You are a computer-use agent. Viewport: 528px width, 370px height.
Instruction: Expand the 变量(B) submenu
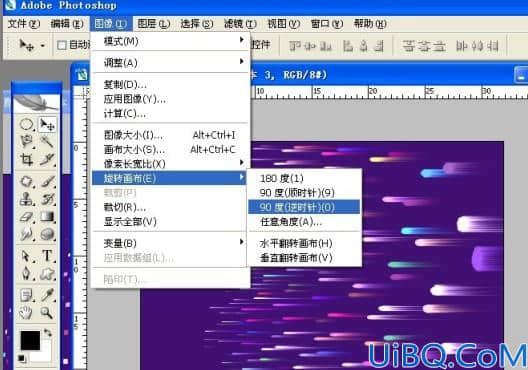pyautogui.click(x=170, y=243)
